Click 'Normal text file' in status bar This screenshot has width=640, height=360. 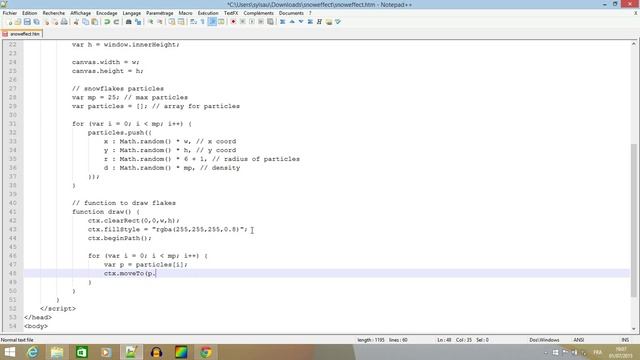tap(17, 340)
